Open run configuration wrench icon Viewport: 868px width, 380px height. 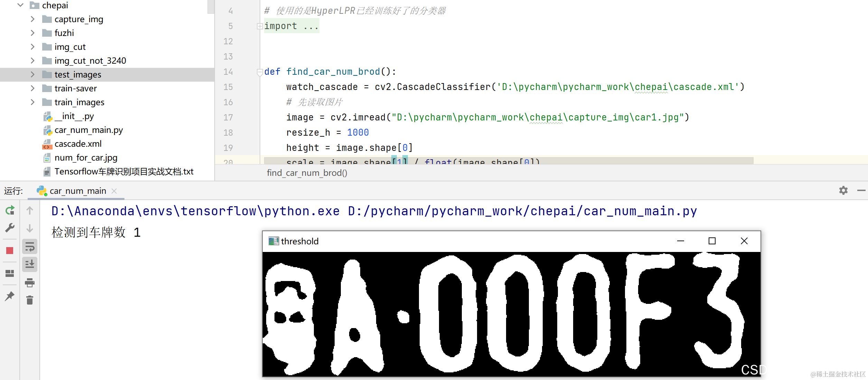point(10,228)
